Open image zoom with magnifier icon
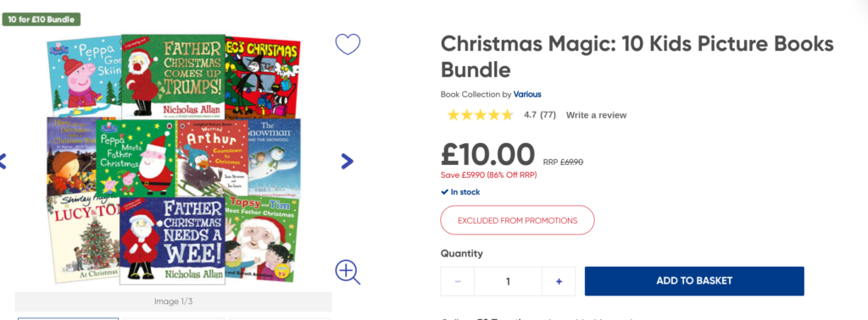The height and width of the screenshot is (320, 868). click(348, 272)
